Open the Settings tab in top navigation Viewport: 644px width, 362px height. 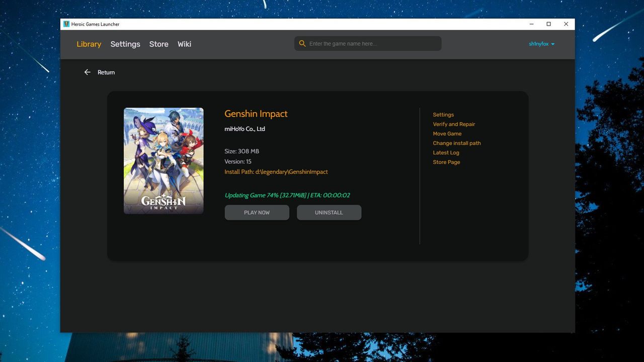pyautogui.click(x=125, y=44)
